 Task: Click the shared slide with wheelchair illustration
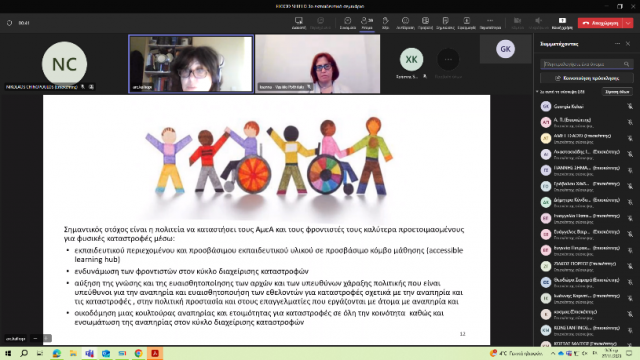click(267, 220)
